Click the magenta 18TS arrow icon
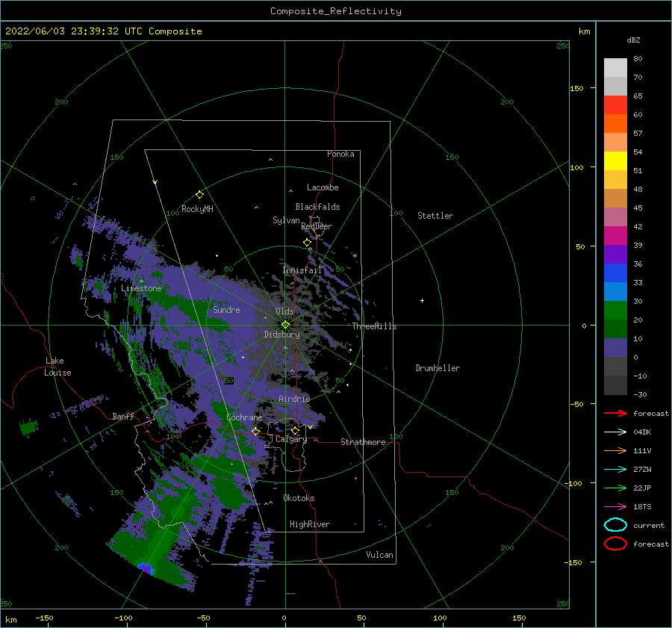This screenshot has height=628, width=672. click(x=615, y=506)
